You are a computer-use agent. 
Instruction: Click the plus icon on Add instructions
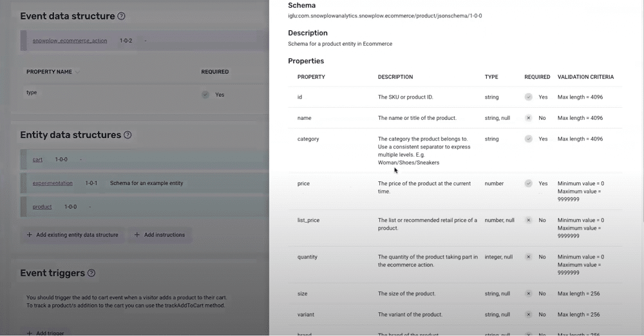point(137,235)
